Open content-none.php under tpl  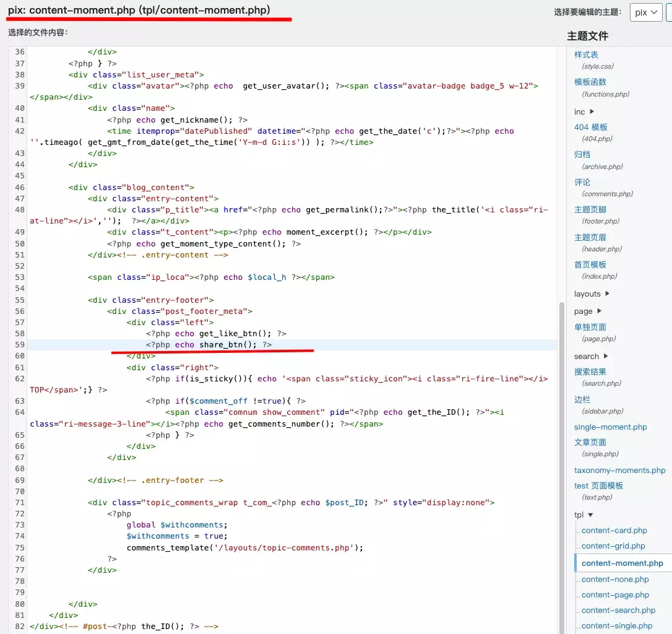tap(615, 579)
